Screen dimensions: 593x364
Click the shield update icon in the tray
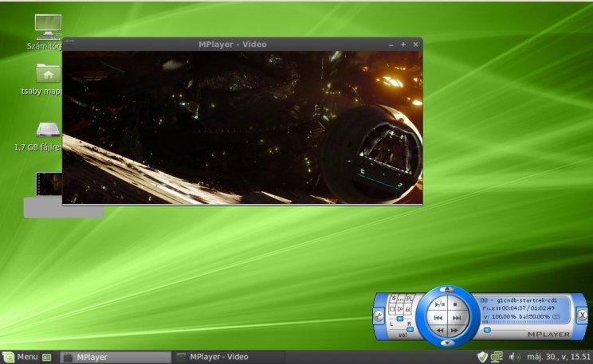pyautogui.click(x=482, y=357)
